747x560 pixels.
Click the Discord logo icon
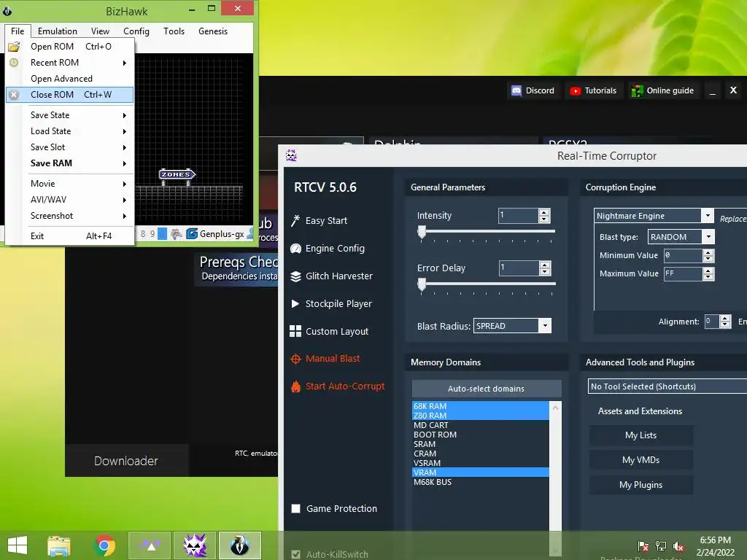516,90
